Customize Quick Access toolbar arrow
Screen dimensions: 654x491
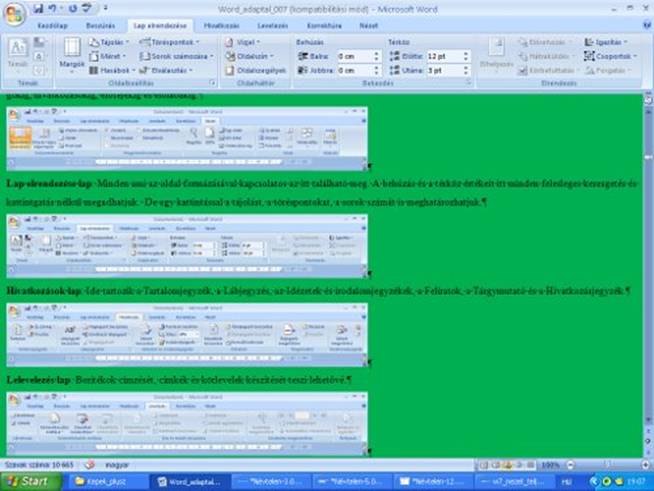pos(106,8)
